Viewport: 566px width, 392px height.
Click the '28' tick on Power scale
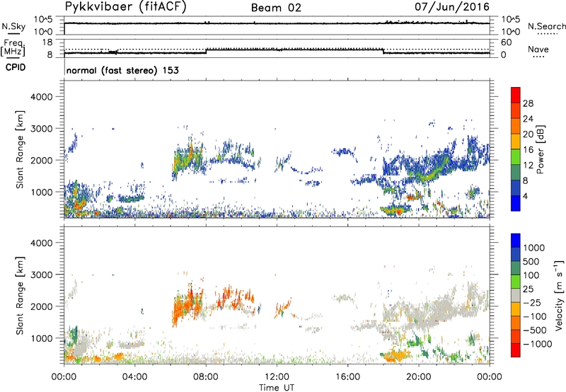point(528,103)
